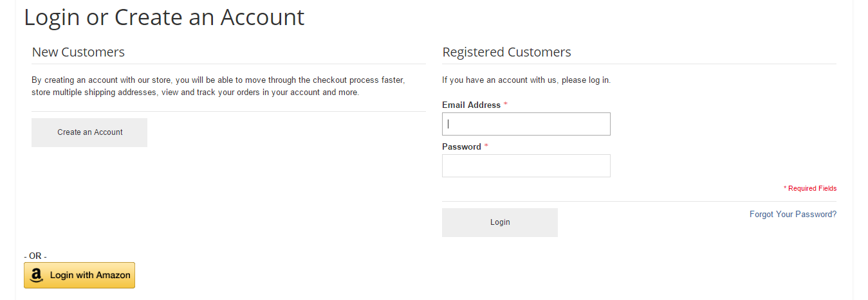Click the Login or Create an Account heading
The height and width of the screenshot is (300, 868).
[164, 17]
